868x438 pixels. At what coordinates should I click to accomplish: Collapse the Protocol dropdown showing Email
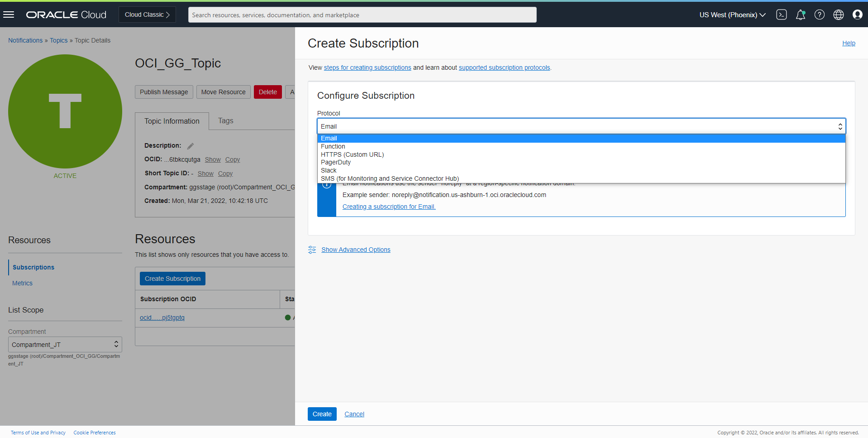pyautogui.click(x=581, y=126)
